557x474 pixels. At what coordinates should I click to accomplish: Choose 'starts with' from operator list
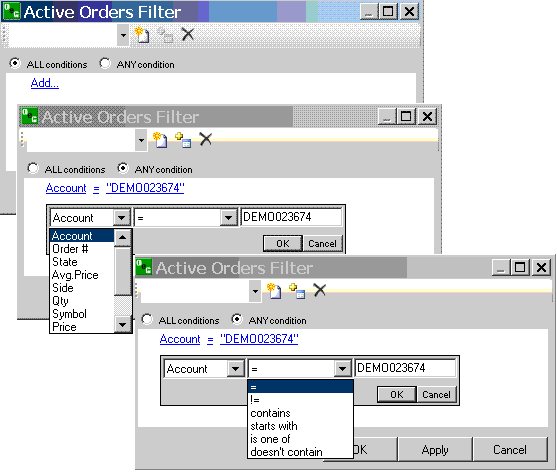pyautogui.click(x=274, y=426)
